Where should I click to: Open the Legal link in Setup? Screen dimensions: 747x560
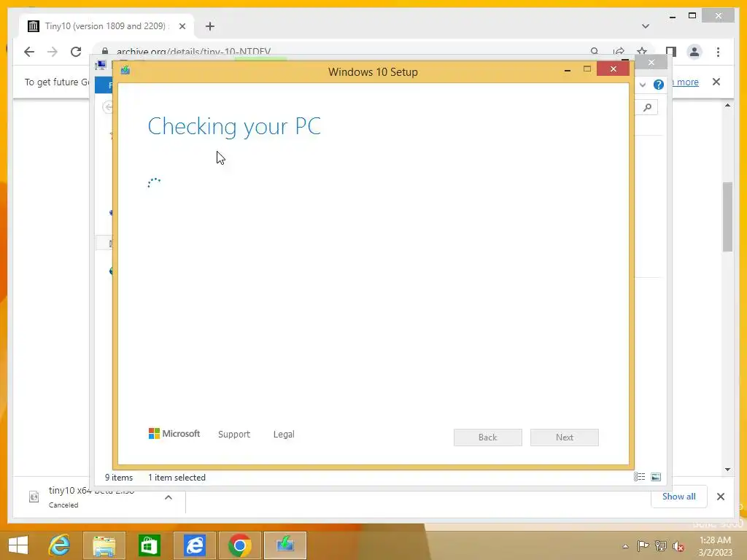pos(284,435)
